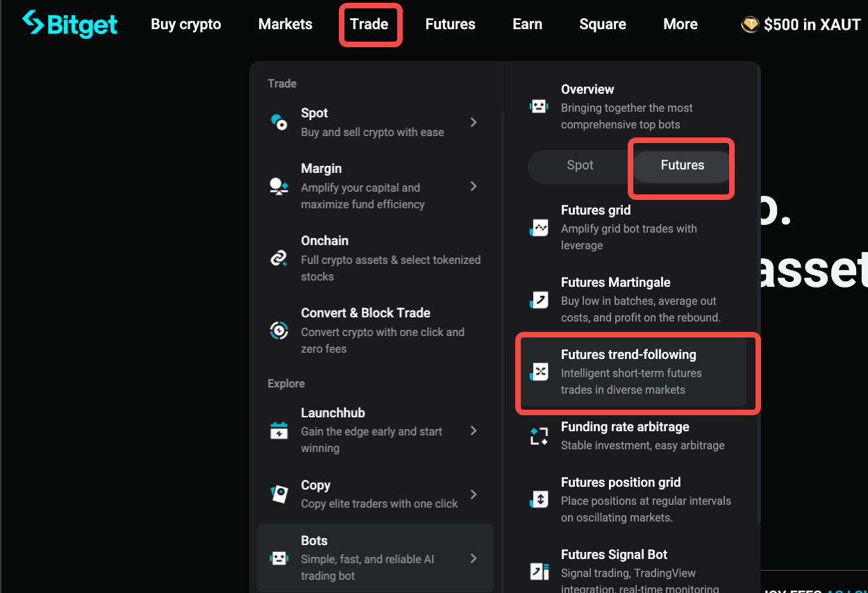The height and width of the screenshot is (593, 868).
Task: Click the Convert & Block Trade icon
Action: 278,331
